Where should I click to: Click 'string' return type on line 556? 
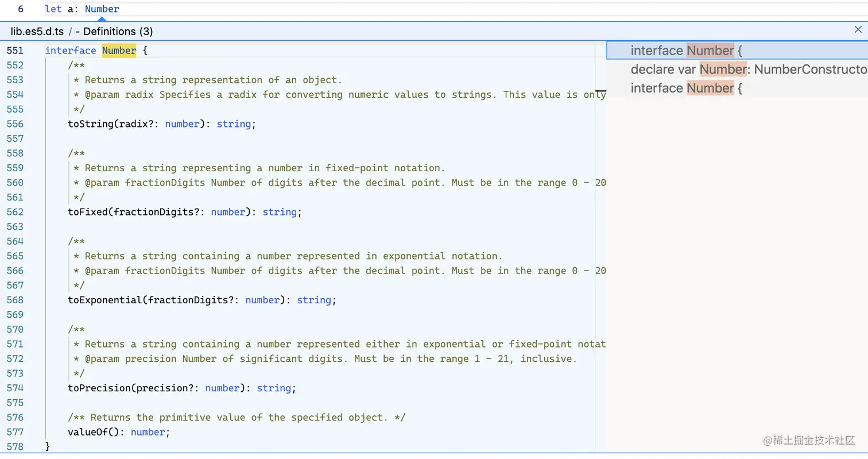coord(234,124)
